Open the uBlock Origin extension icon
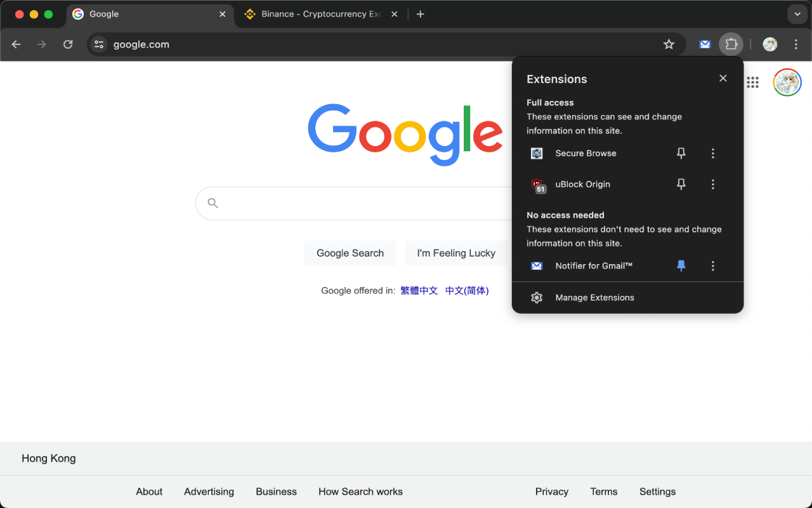The width and height of the screenshot is (812, 508). click(x=537, y=184)
